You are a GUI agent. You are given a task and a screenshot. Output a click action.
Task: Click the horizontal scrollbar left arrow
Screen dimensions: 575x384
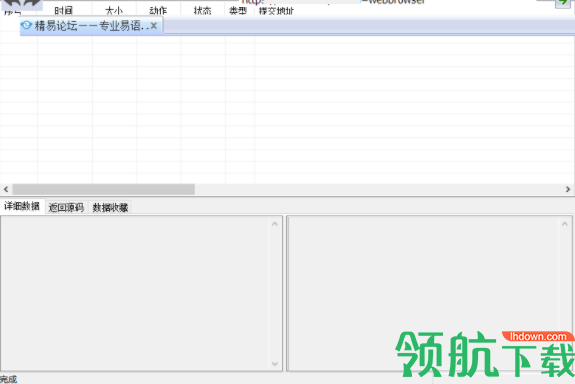coord(6,189)
